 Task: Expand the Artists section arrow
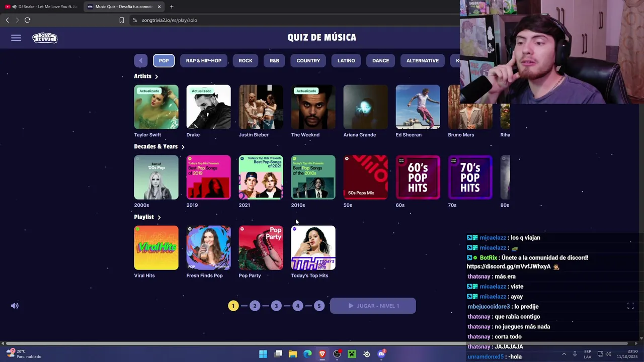156,76
